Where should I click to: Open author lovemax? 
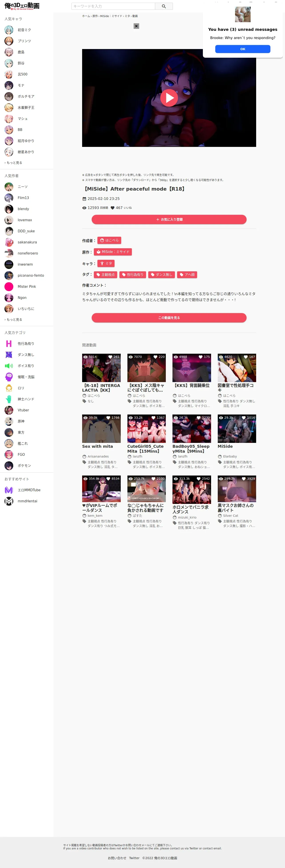(x=25, y=220)
